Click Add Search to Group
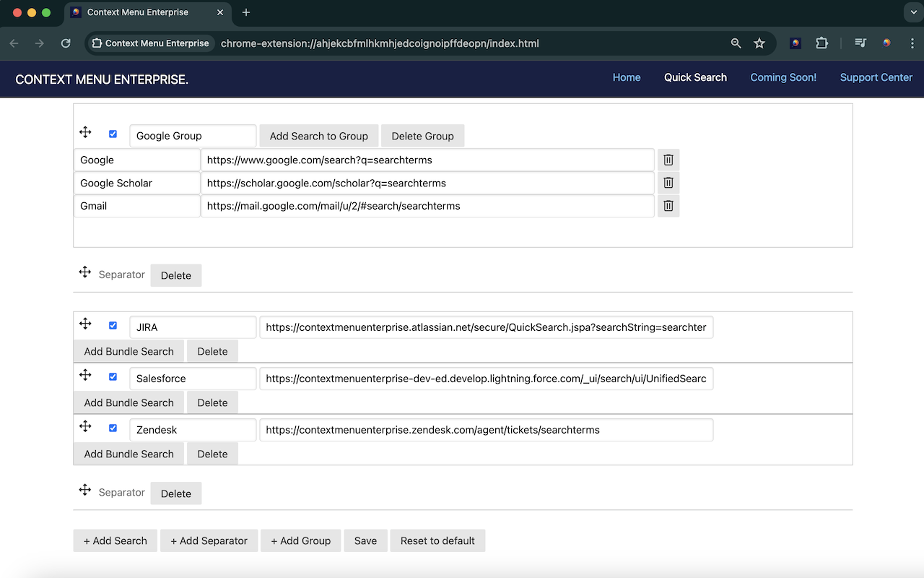 pos(318,136)
